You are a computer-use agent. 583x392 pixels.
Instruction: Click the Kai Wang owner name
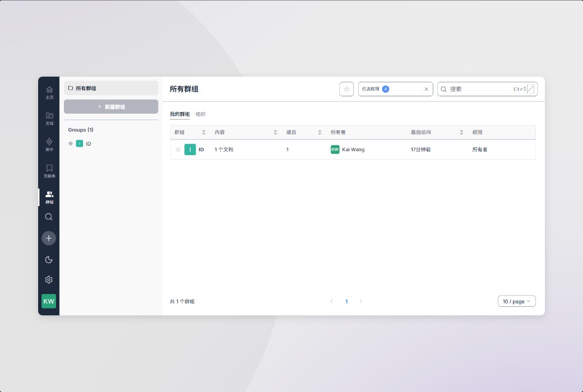[x=353, y=150]
